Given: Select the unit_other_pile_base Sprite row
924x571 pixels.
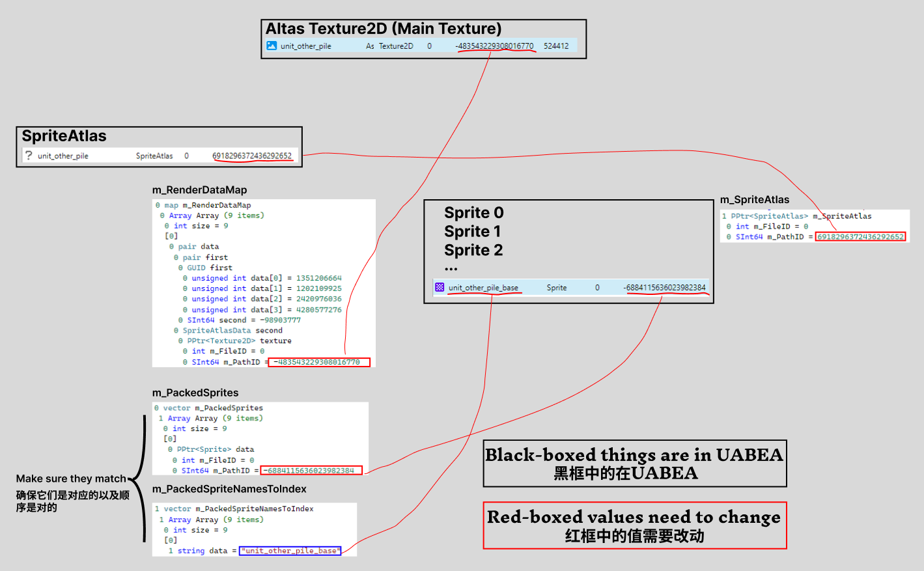Looking at the screenshot, I should (x=521, y=287).
